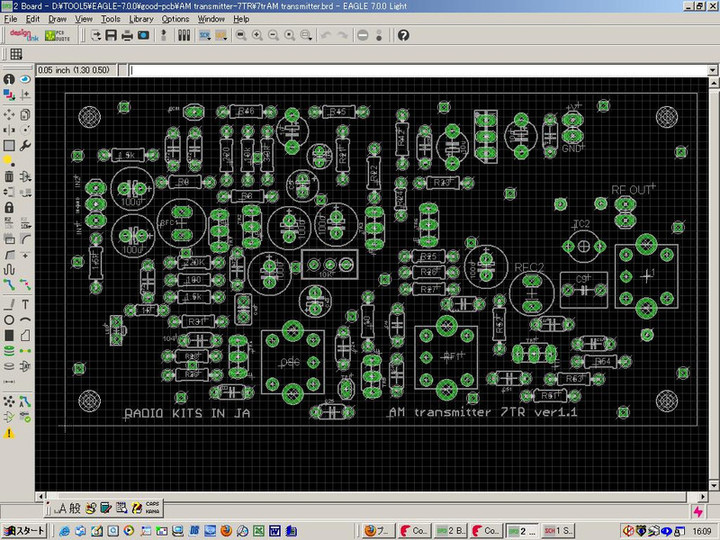Expand the command line history dropdown
720x540 pixels.
click(x=711, y=71)
